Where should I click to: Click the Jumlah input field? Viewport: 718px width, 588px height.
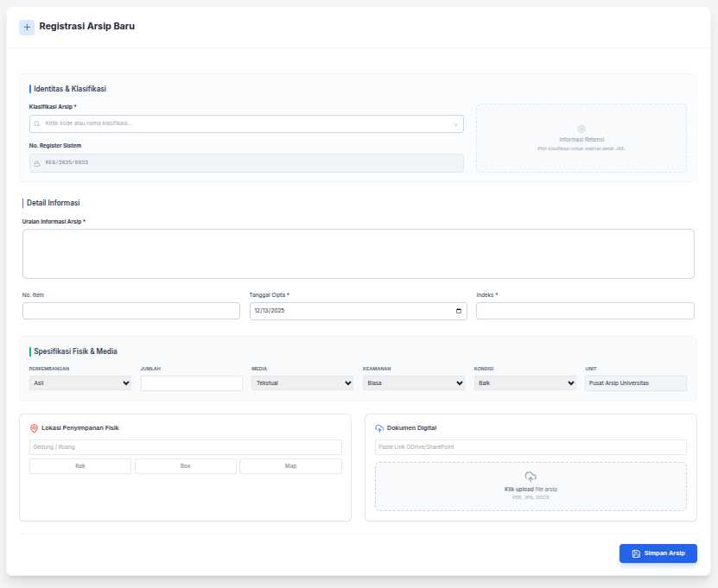[191, 383]
